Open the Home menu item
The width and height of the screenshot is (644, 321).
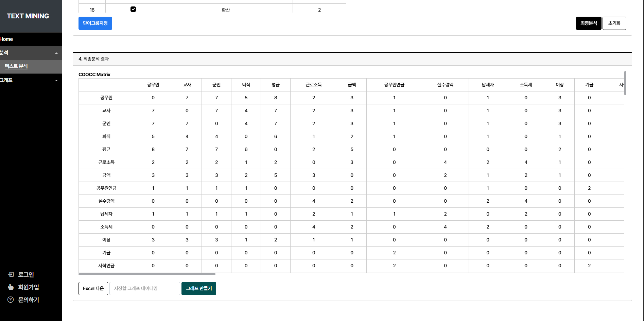pyautogui.click(x=6, y=39)
